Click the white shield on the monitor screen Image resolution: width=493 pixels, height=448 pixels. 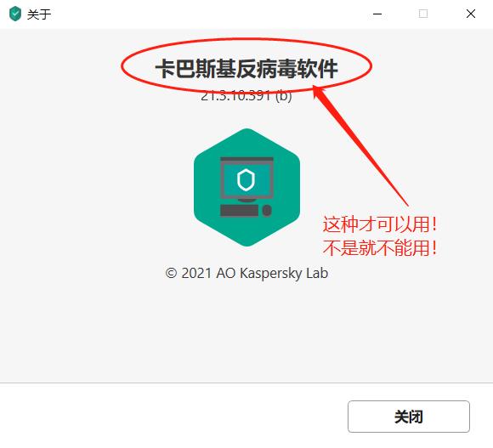point(246,180)
